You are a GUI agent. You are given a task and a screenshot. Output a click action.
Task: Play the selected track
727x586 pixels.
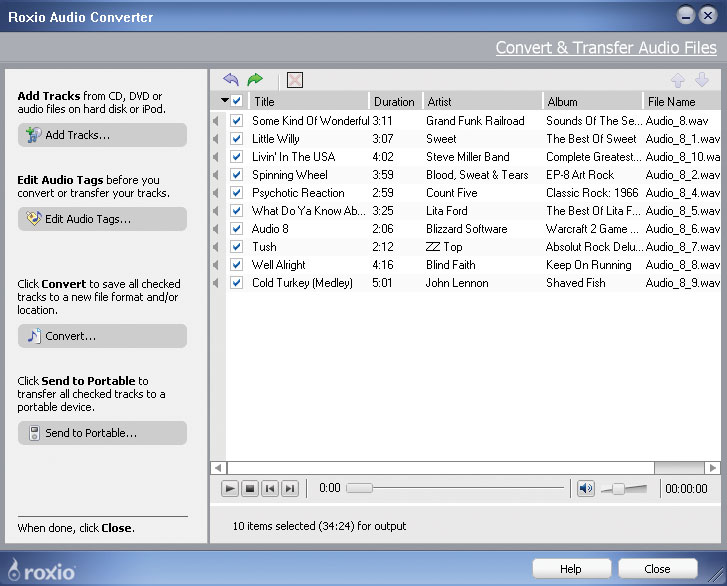[x=230, y=488]
